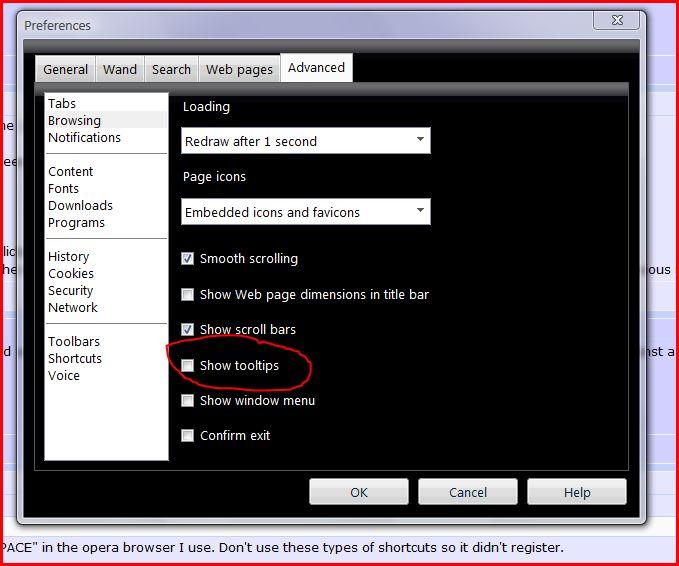Screen dimensions: 679x566
Task: Go to the Search tab
Action: [171, 69]
